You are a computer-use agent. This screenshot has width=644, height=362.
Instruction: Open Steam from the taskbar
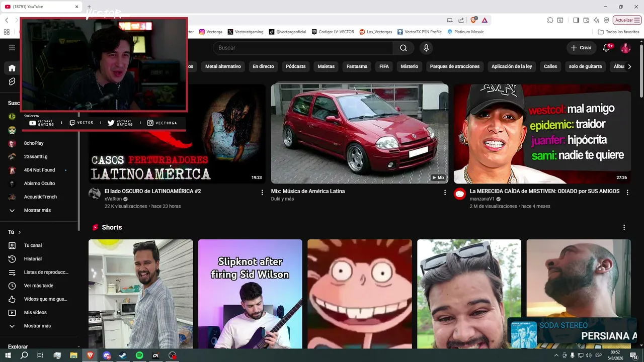click(x=123, y=355)
